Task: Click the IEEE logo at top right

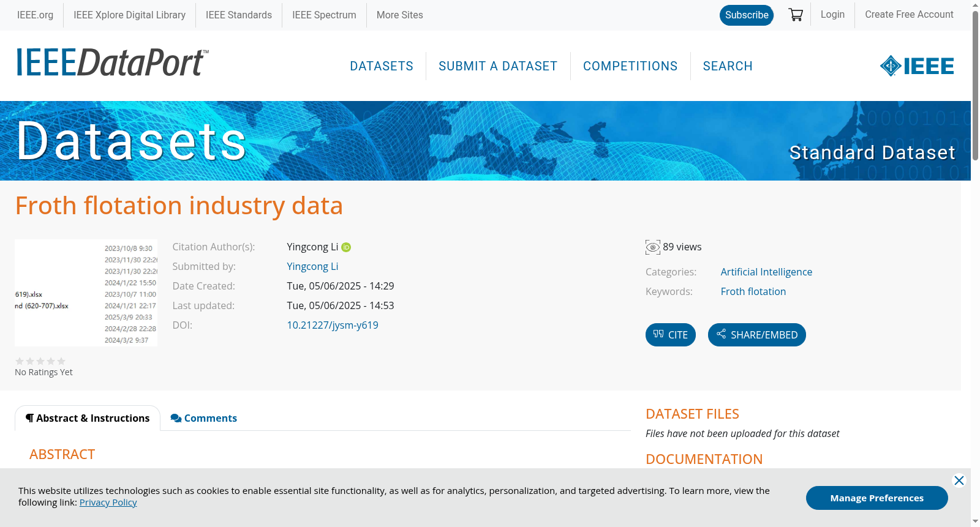Action: 917,66
